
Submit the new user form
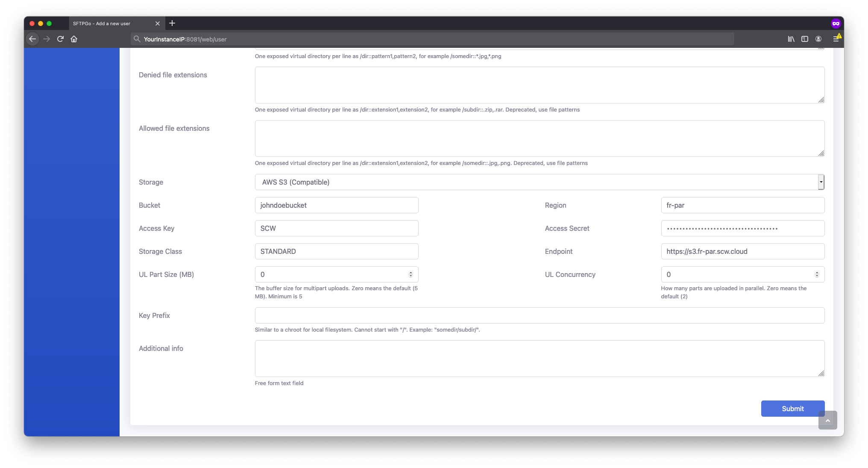[793, 409]
